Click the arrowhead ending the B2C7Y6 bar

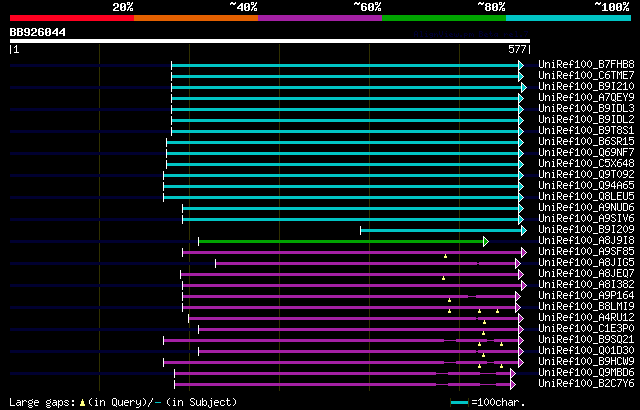pos(513,385)
